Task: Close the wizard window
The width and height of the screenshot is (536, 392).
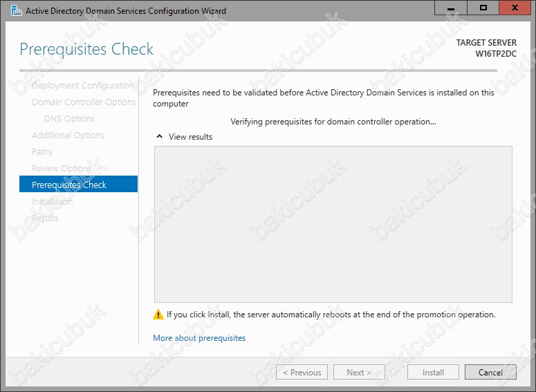Action: [515, 8]
